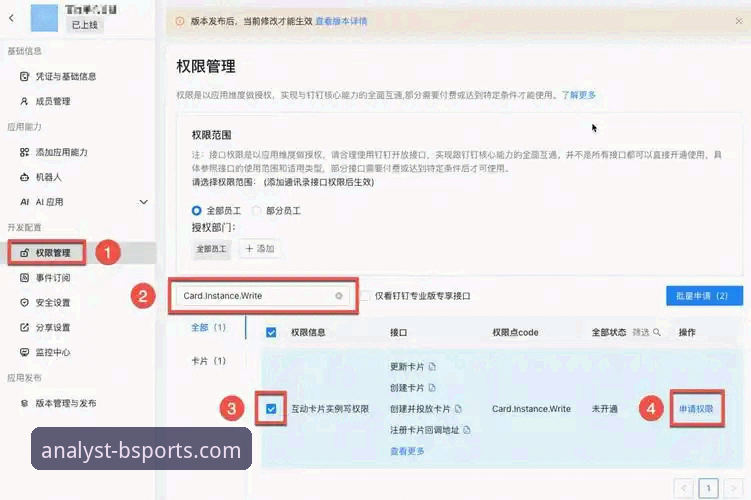Click the 版本管理与发布 icon
751x500 pixels.
point(24,403)
